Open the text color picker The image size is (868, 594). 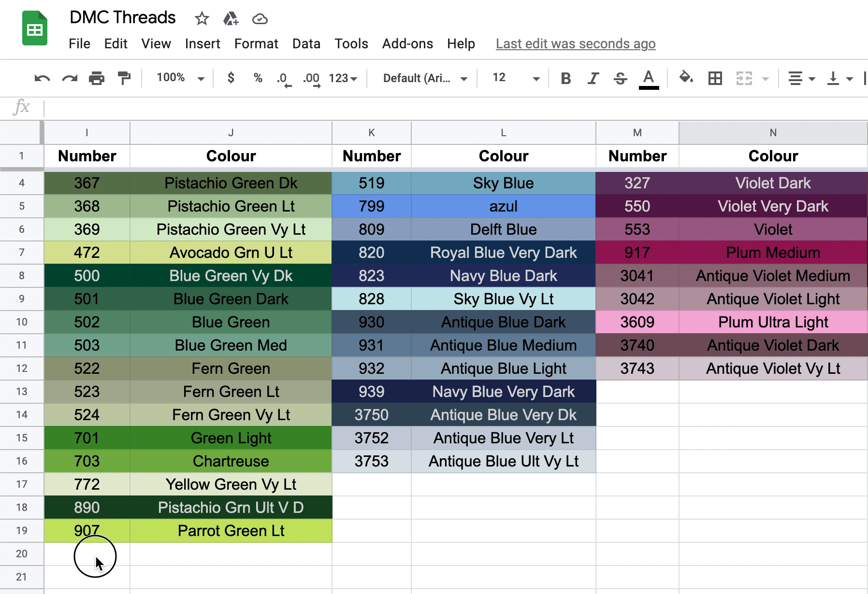(x=649, y=79)
